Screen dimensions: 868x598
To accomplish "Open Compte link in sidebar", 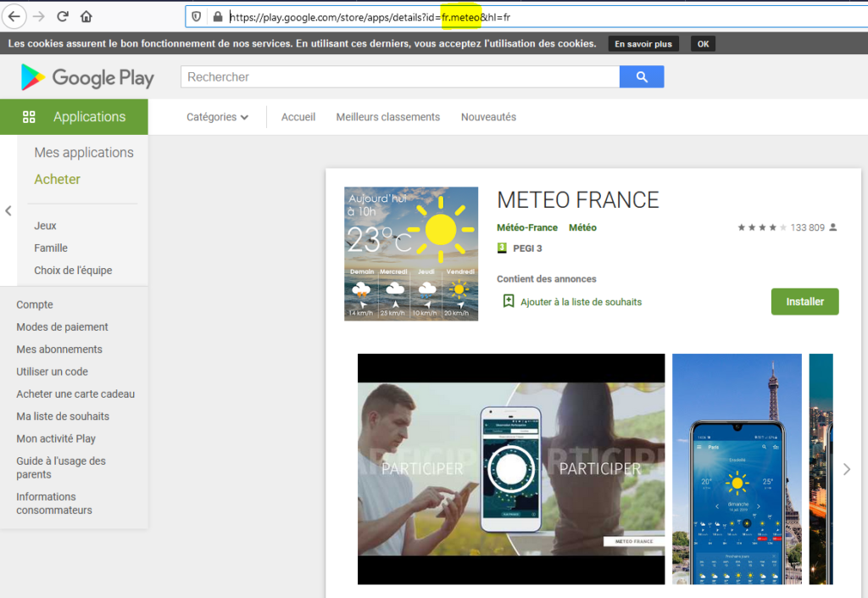I will click(x=34, y=305).
